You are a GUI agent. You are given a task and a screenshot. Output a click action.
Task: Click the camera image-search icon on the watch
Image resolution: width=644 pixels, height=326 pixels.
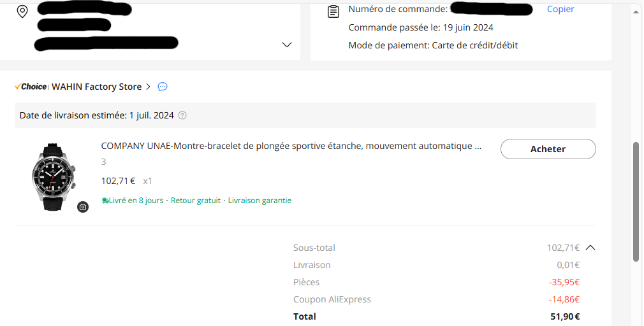tap(83, 207)
